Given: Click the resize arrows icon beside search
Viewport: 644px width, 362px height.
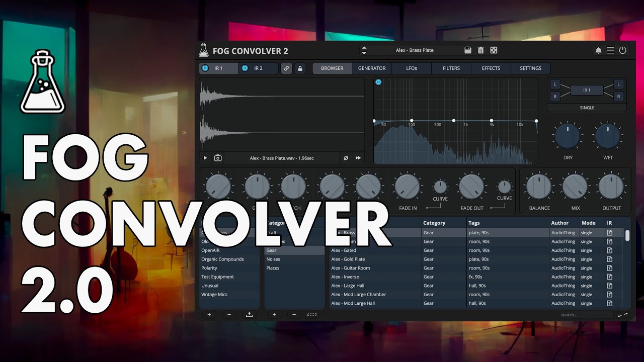Looking at the screenshot, I should (x=623, y=315).
